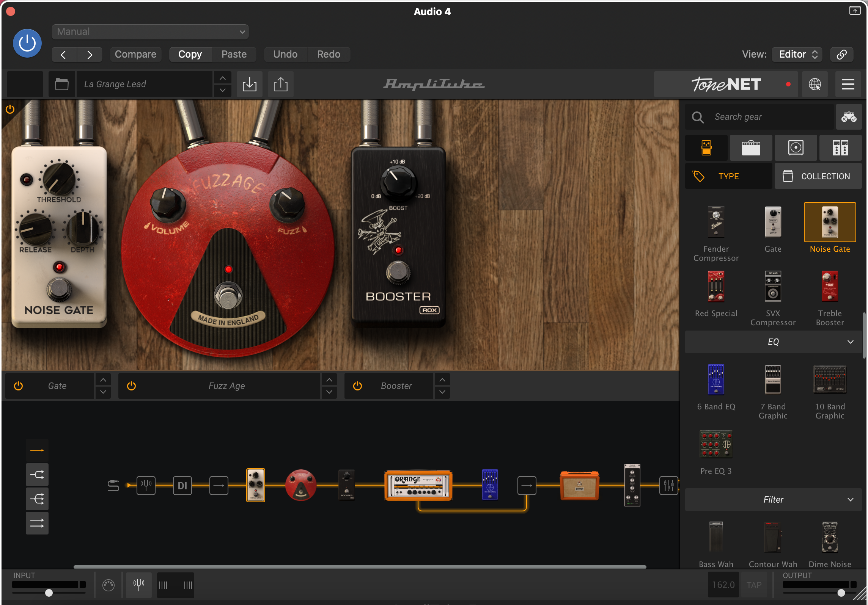Select the Orange amp head in chain
This screenshot has height=605, width=868.
point(418,485)
